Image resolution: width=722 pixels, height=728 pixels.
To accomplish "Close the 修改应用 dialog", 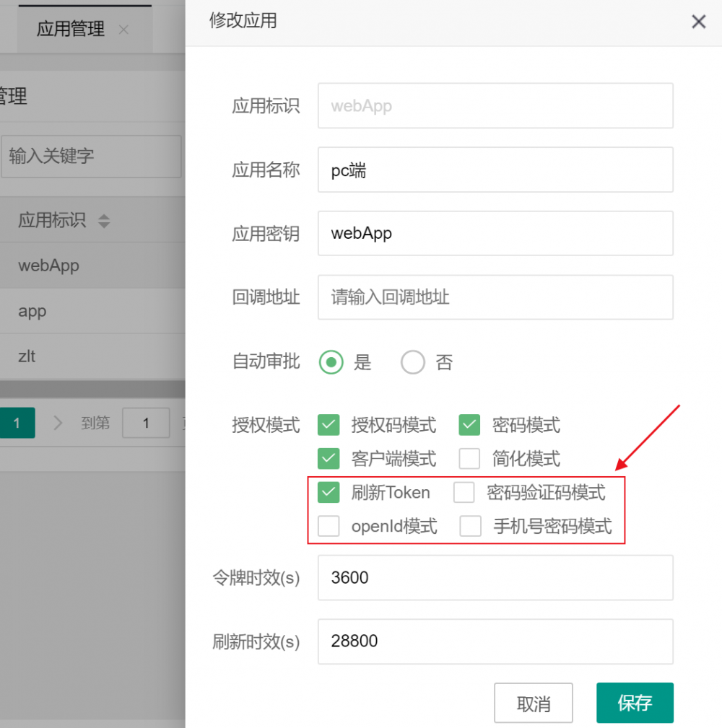I will tap(698, 22).
